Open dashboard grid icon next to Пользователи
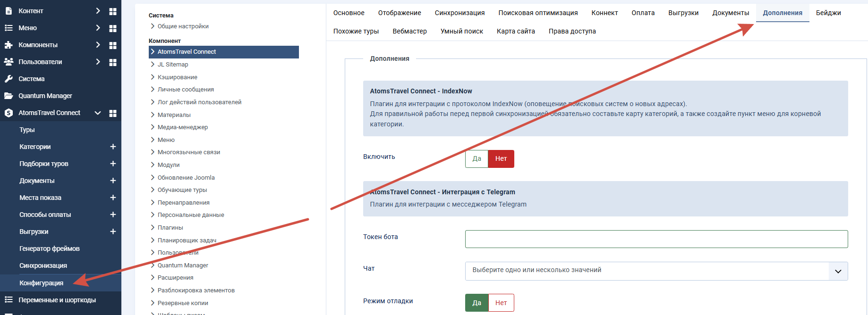868x315 pixels. click(x=113, y=62)
